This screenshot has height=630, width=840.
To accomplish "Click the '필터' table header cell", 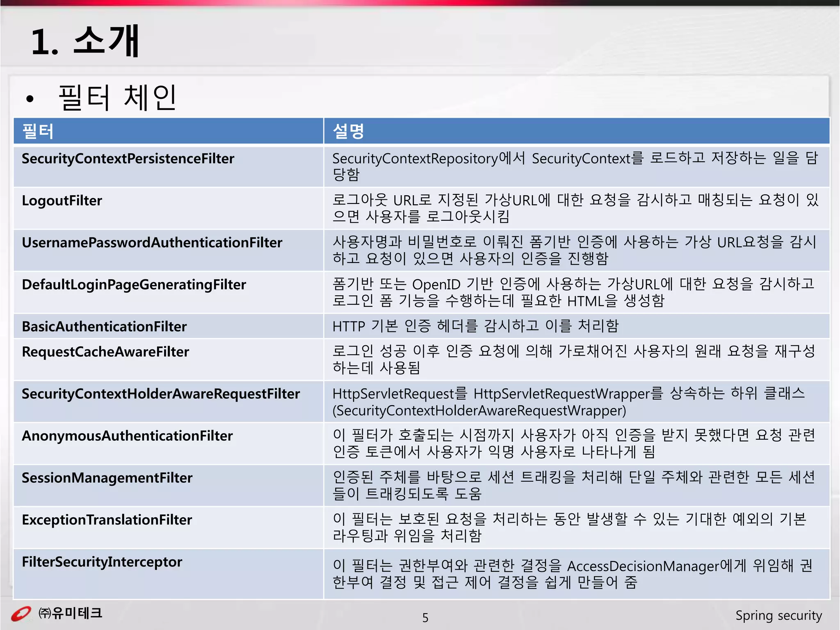I will [x=169, y=131].
